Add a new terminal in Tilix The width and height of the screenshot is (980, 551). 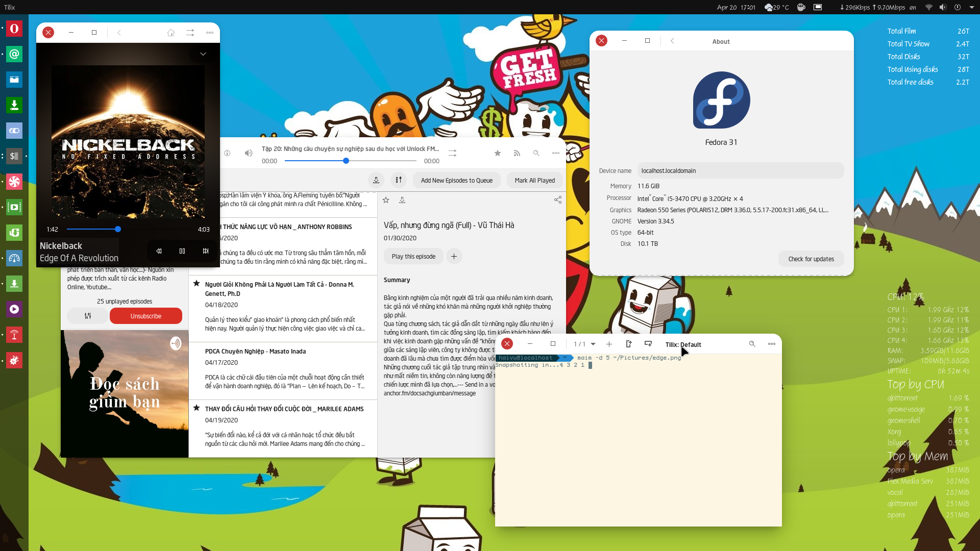(609, 344)
